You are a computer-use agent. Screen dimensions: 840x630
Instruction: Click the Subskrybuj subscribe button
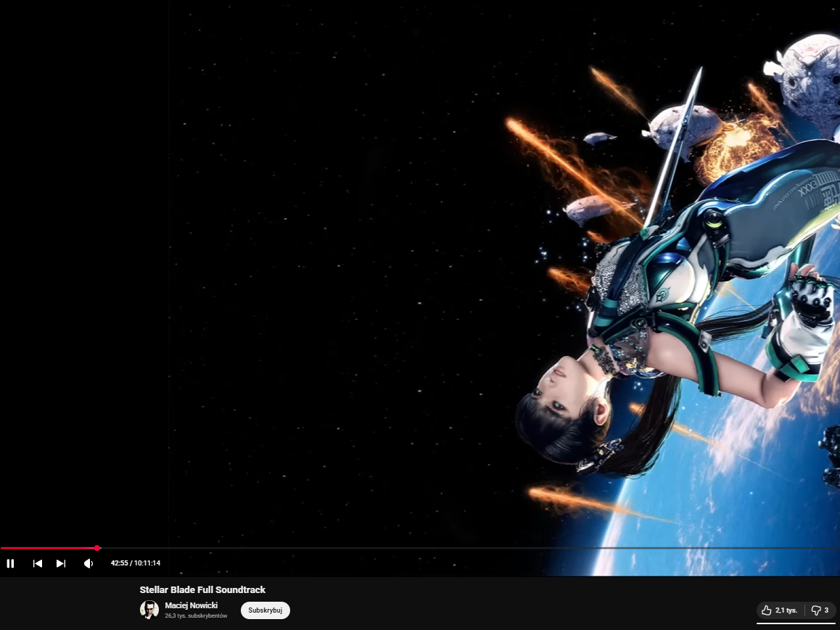[265, 610]
